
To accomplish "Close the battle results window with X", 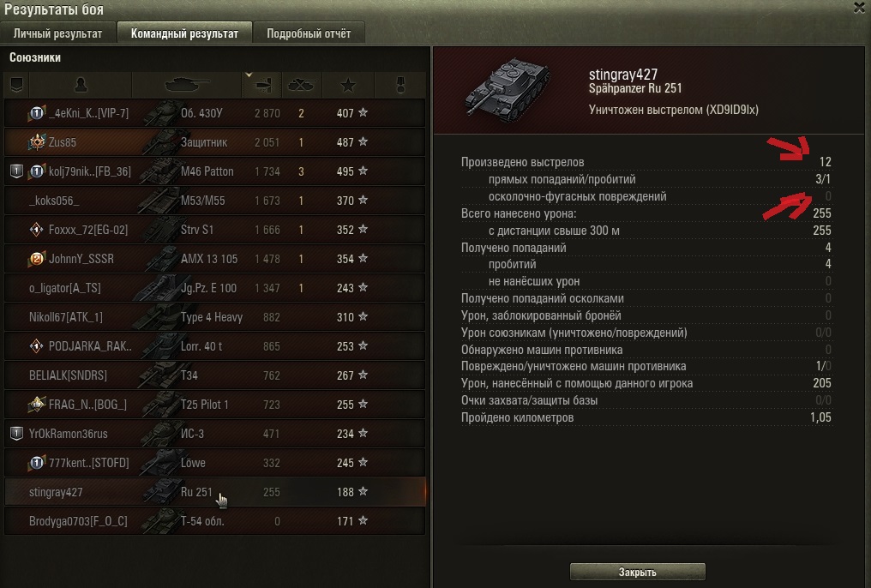I will (860, 7).
